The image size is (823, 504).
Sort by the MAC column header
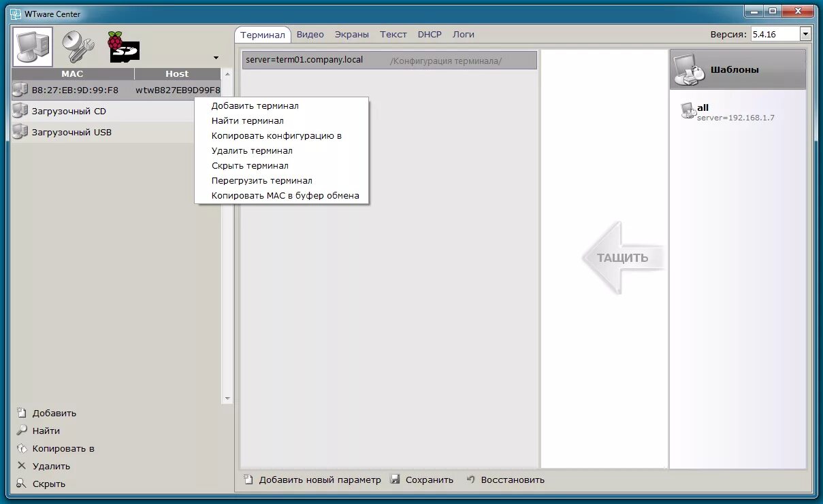point(72,73)
